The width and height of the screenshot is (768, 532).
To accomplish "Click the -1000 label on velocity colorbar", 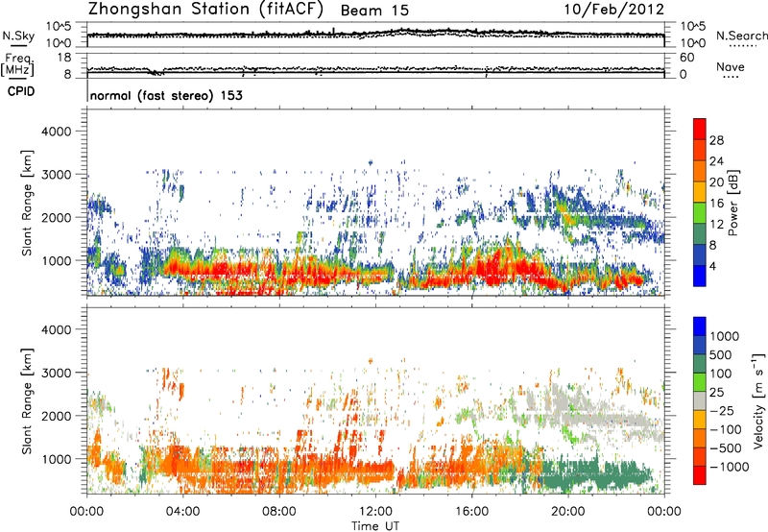I will click(x=729, y=467).
